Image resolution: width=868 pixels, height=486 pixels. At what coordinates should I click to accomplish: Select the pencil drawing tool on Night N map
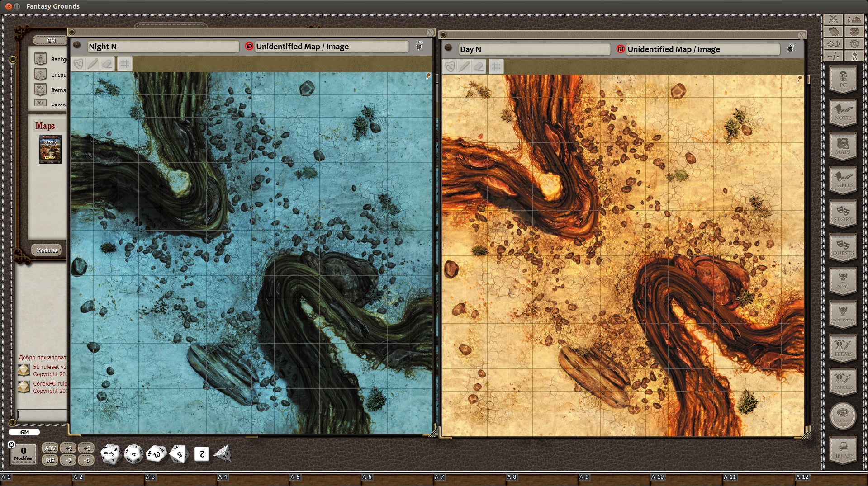tap(93, 64)
